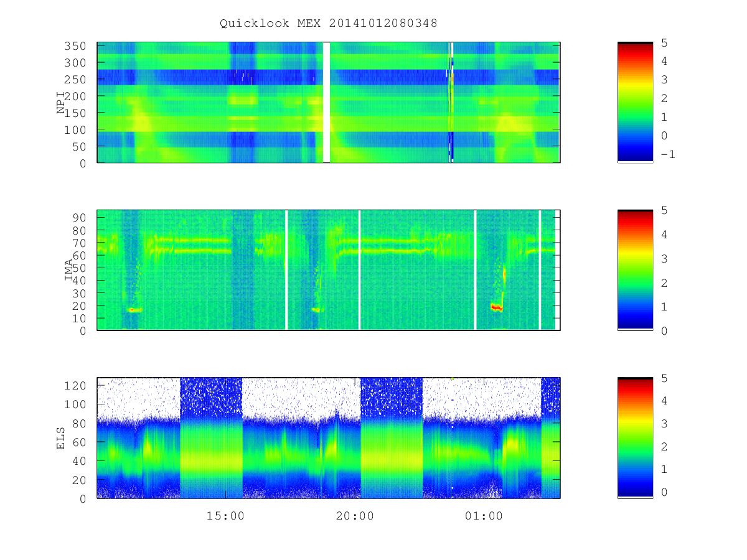The width and height of the screenshot is (747, 560).
Task: Click the NPI panel color scale bar
Action: [x=635, y=103]
